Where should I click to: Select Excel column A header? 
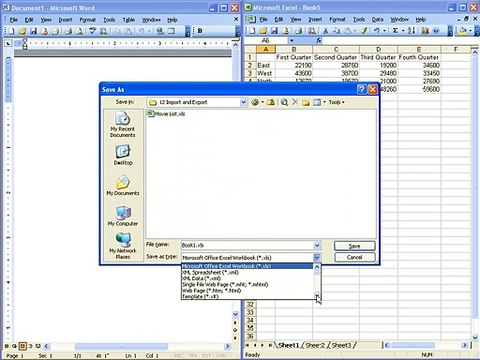(266, 49)
